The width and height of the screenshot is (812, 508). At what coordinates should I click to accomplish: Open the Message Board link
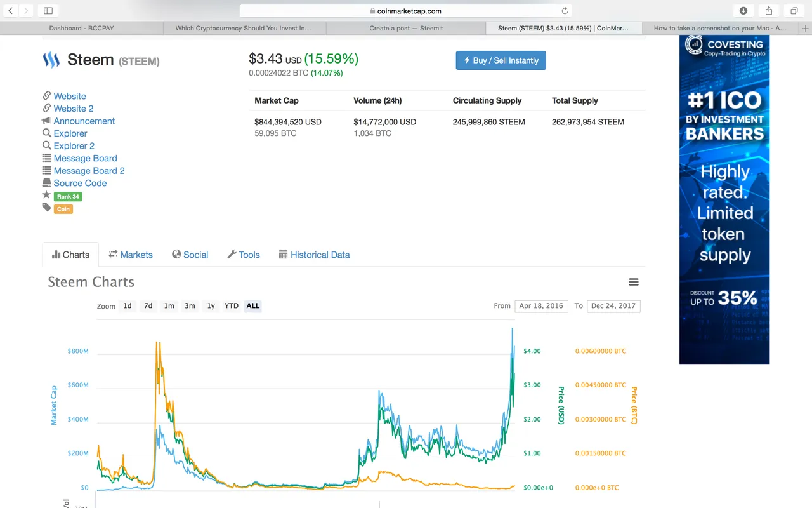pos(86,158)
